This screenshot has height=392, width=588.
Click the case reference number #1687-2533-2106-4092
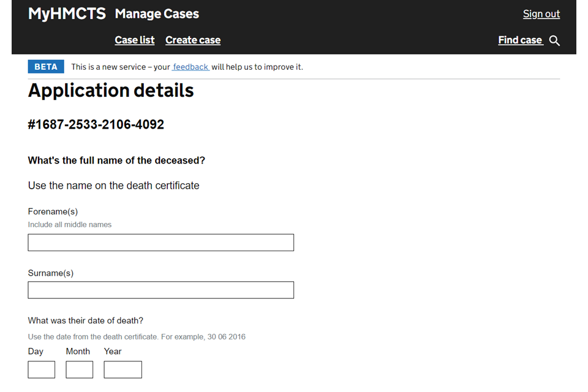96,124
